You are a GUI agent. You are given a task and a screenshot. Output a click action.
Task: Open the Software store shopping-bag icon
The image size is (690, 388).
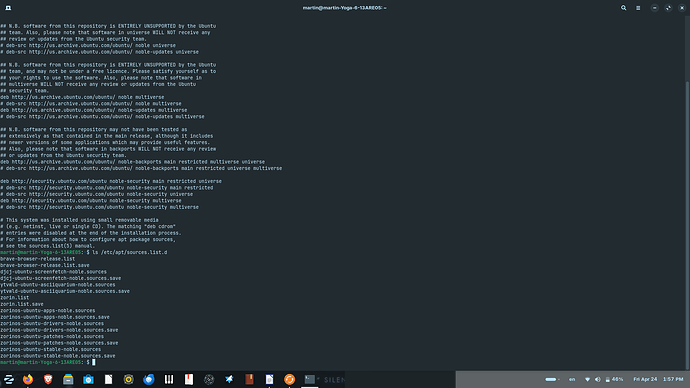point(88,379)
